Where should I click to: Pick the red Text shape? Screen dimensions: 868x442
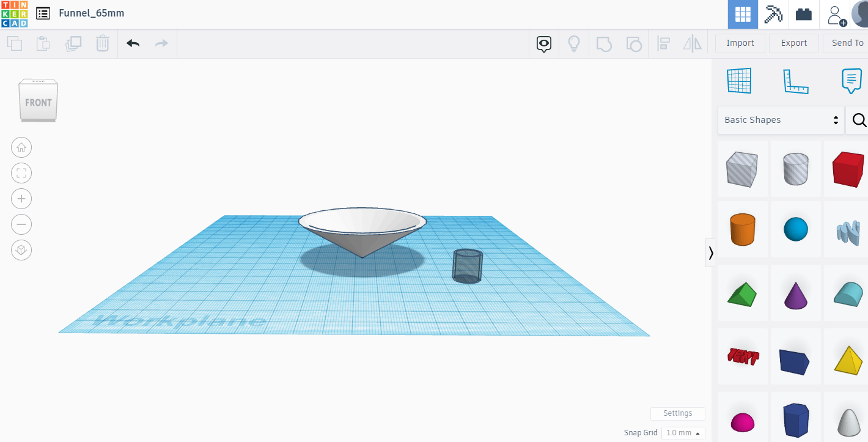pyautogui.click(x=742, y=357)
